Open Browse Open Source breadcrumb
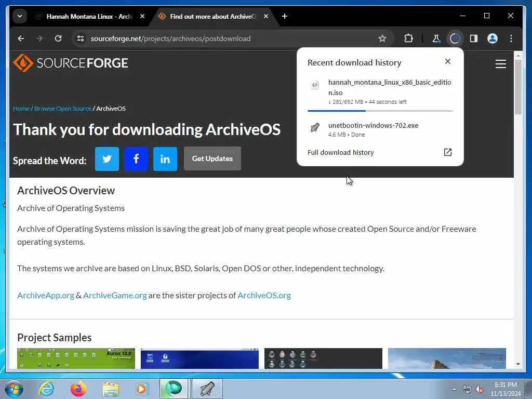The height and width of the screenshot is (399, 532). tap(63, 109)
